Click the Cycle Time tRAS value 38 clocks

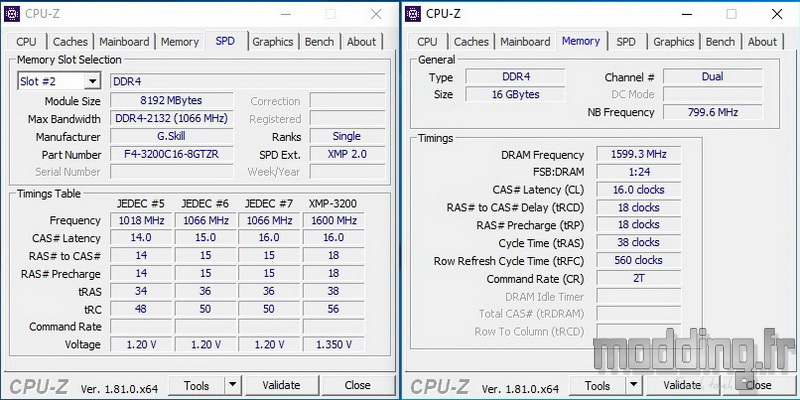tap(638, 242)
